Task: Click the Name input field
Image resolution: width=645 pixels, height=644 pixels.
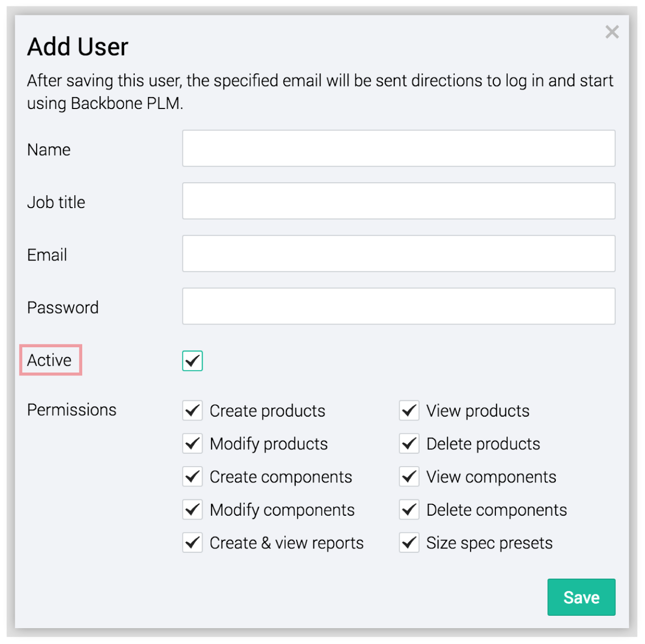Action: tap(398, 149)
